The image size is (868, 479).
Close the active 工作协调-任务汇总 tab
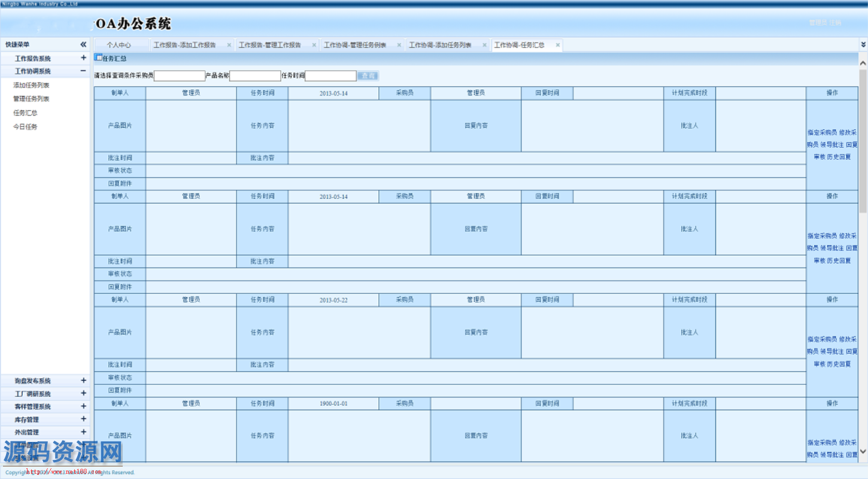tap(558, 45)
